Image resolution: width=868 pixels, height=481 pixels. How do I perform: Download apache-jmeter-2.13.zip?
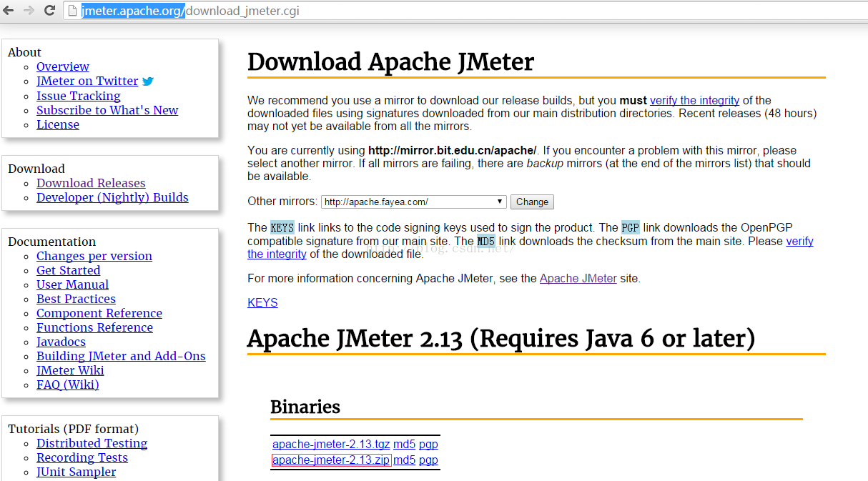point(331,460)
